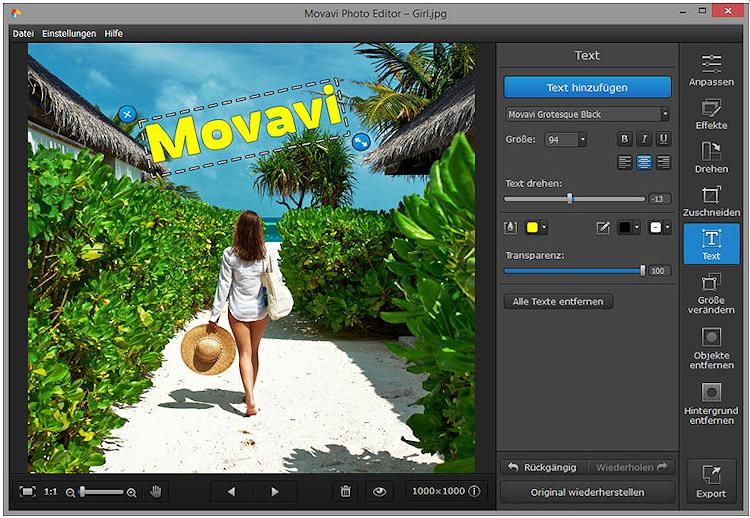Screen dimensions: 750x518
Task: Go to the next image arrow
Action: [x=275, y=492]
